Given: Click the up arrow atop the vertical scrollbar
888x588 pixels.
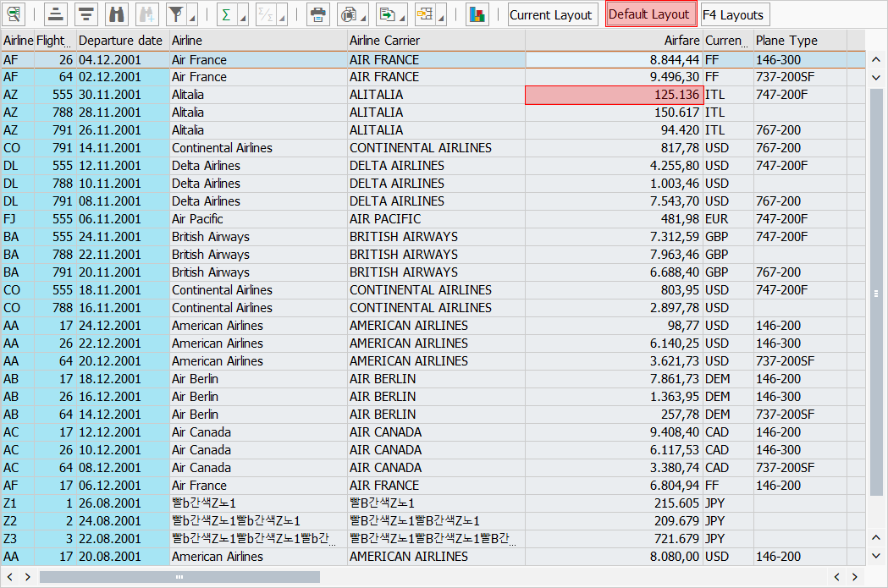Looking at the screenshot, I should coord(876,59).
